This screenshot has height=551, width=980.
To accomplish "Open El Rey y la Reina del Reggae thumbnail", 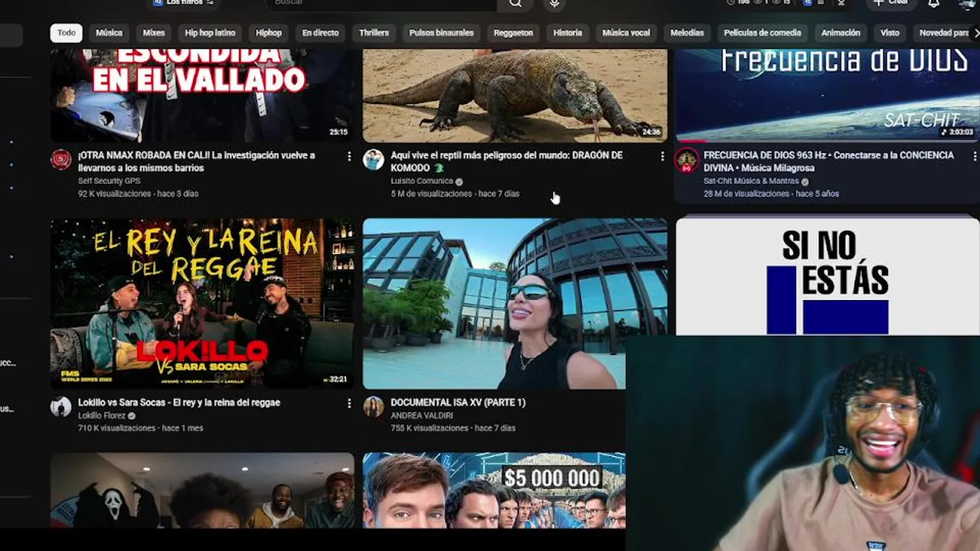I will tap(202, 304).
